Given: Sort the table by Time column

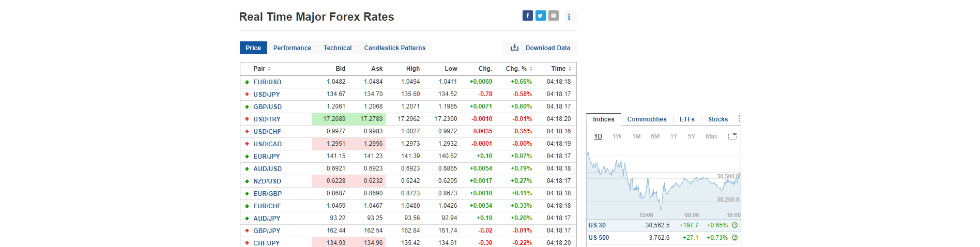Looking at the screenshot, I should (x=561, y=69).
